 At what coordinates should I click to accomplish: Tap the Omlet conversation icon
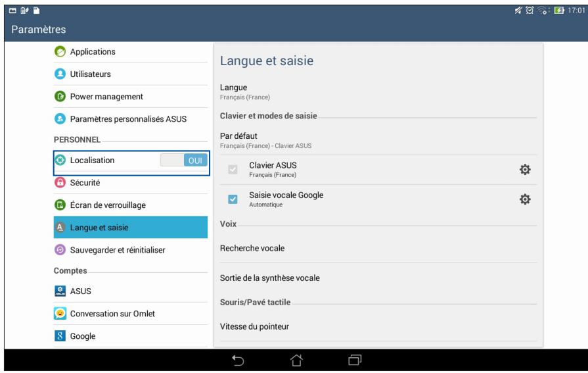(60, 313)
